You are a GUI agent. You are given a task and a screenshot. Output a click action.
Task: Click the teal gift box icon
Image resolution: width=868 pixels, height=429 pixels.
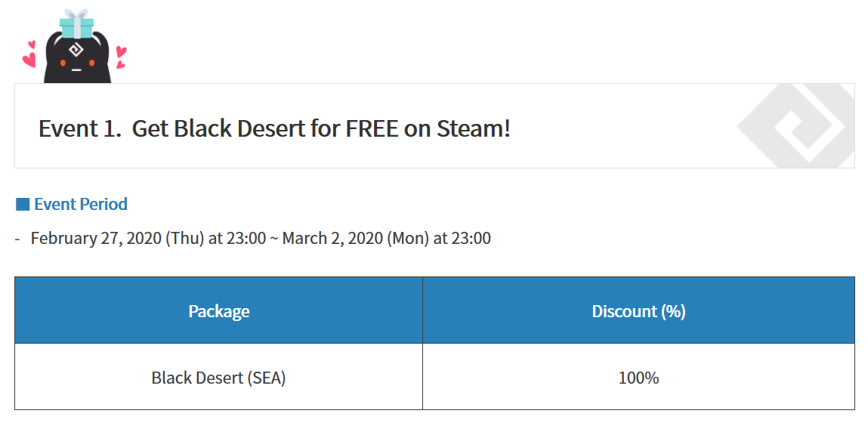(x=76, y=26)
